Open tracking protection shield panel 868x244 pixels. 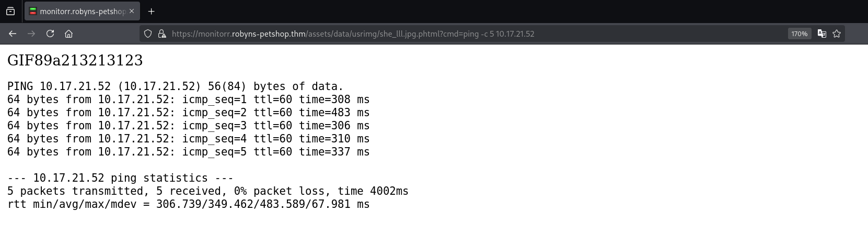[x=148, y=34]
